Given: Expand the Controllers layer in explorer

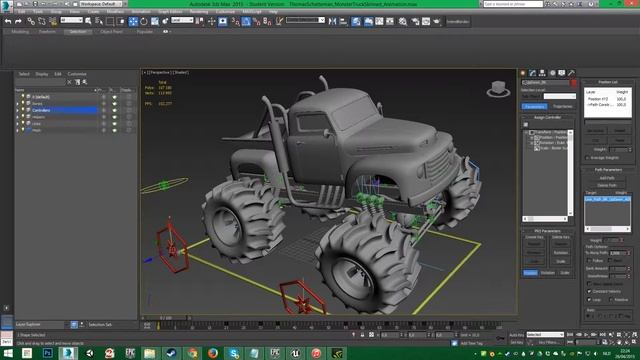Looking at the screenshot, I should (17, 110).
